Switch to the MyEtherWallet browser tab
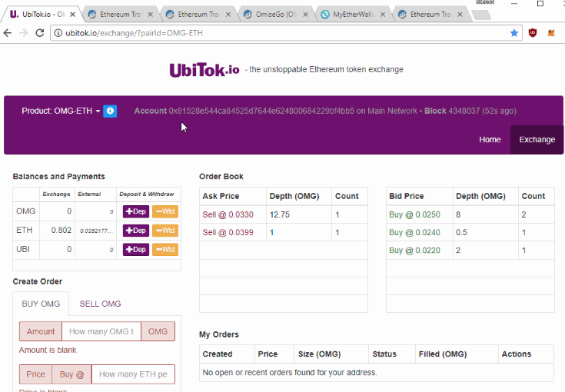Screen dimensions: 565x392 pos(353,15)
